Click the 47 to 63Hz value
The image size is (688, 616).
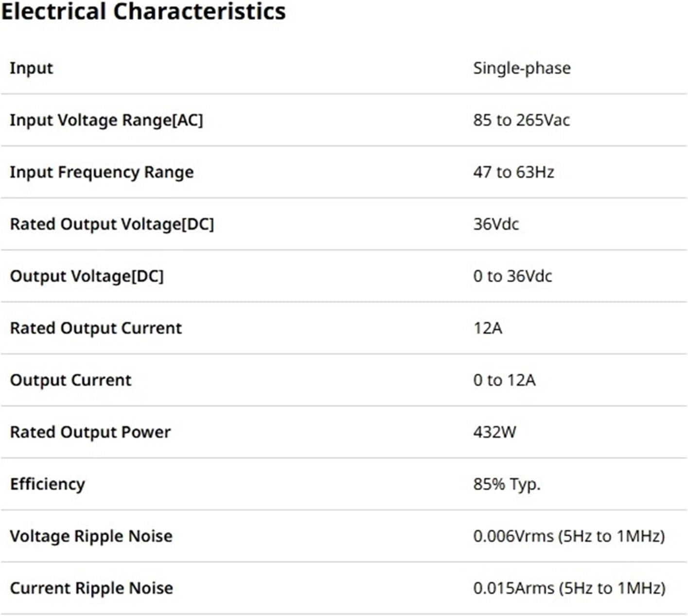tap(513, 172)
